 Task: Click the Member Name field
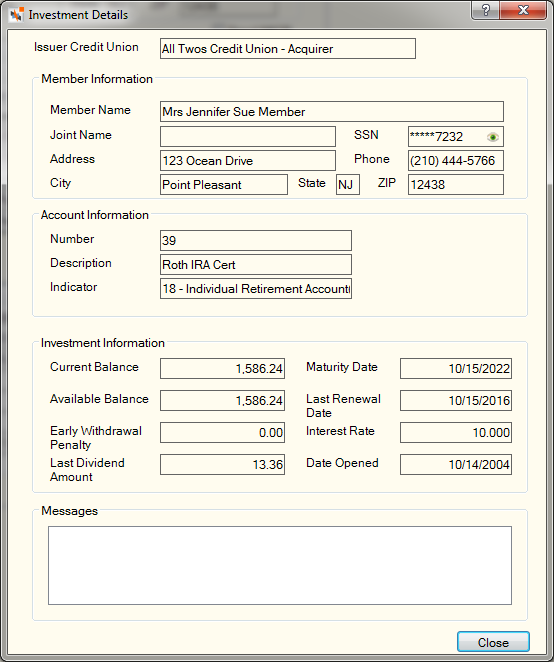click(x=331, y=111)
